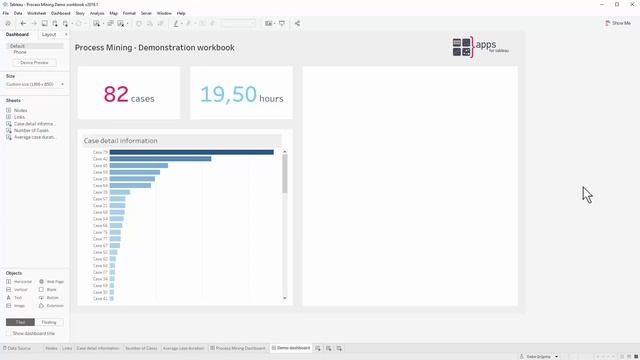The image size is (640, 360).
Task: Click the Share workbook icon
Action: click(297, 24)
